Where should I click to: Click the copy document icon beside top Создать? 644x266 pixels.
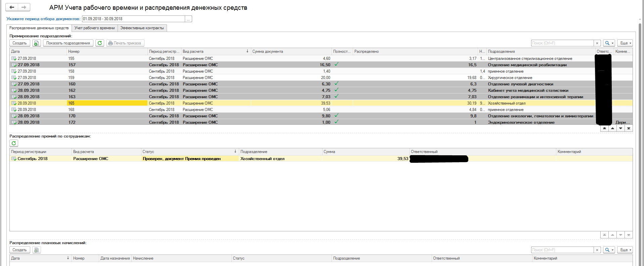(36, 43)
